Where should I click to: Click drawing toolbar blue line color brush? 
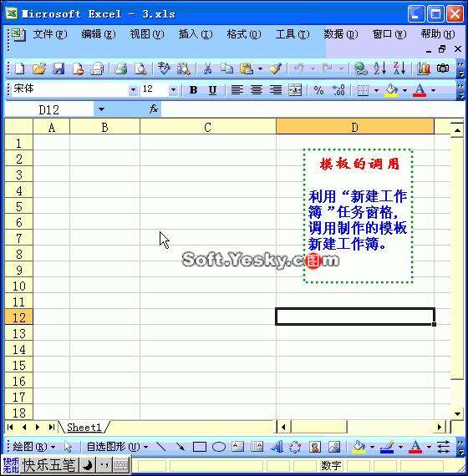pyautogui.click(x=387, y=447)
